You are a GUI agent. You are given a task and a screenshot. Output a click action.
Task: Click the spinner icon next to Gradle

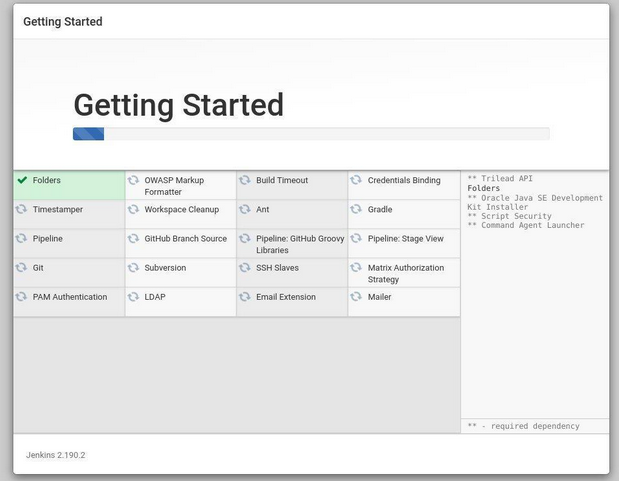pos(356,210)
